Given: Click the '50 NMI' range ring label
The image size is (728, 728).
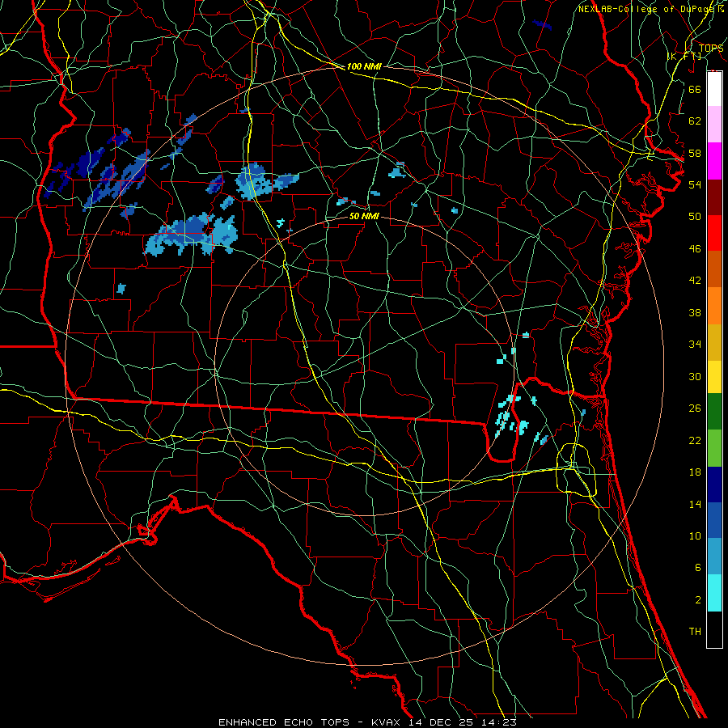Looking at the screenshot, I should click(365, 216).
